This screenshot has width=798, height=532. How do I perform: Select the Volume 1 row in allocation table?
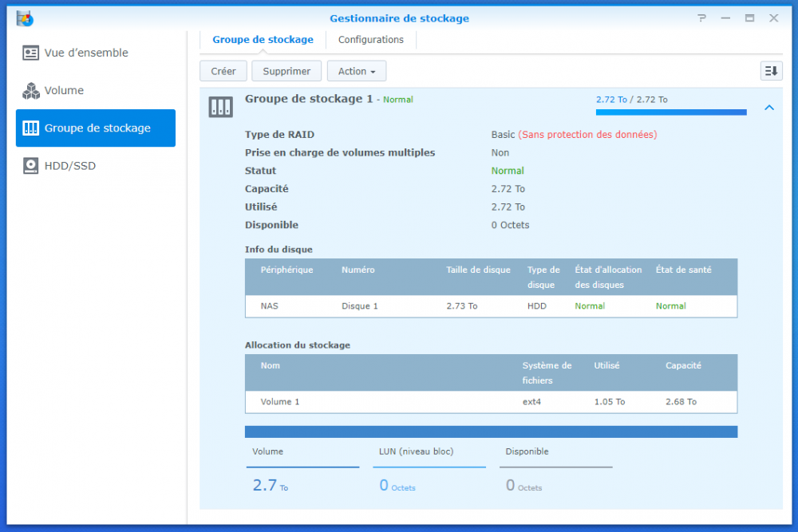point(491,402)
